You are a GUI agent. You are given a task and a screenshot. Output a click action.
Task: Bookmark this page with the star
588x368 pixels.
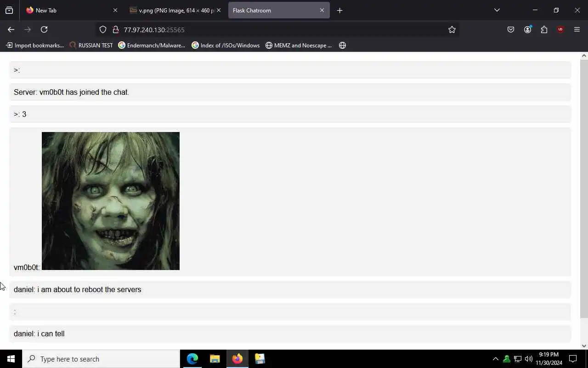(x=452, y=29)
